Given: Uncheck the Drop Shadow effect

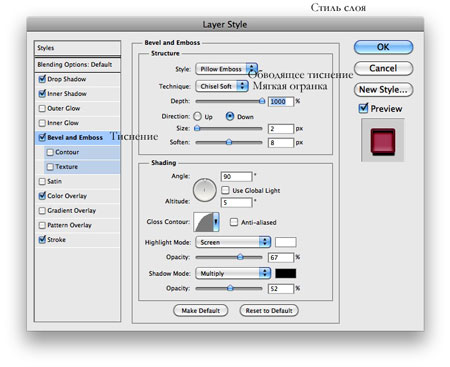Looking at the screenshot, I should click(42, 79).
